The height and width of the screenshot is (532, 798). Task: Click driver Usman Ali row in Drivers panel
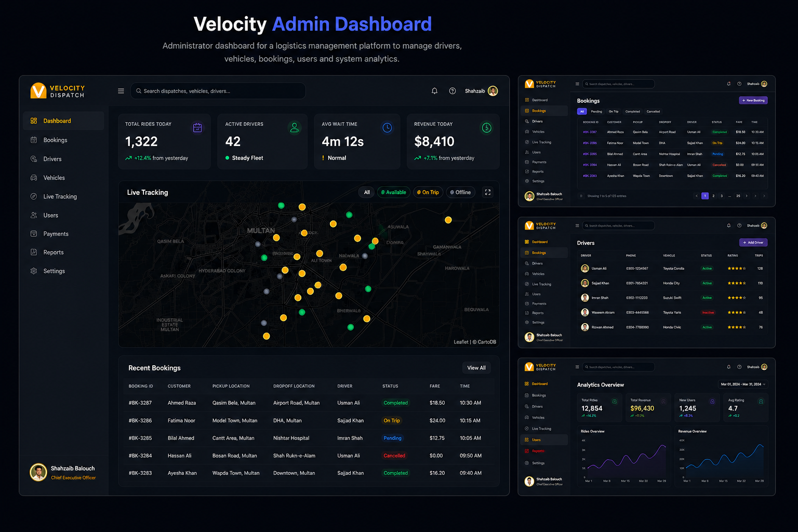673,269
